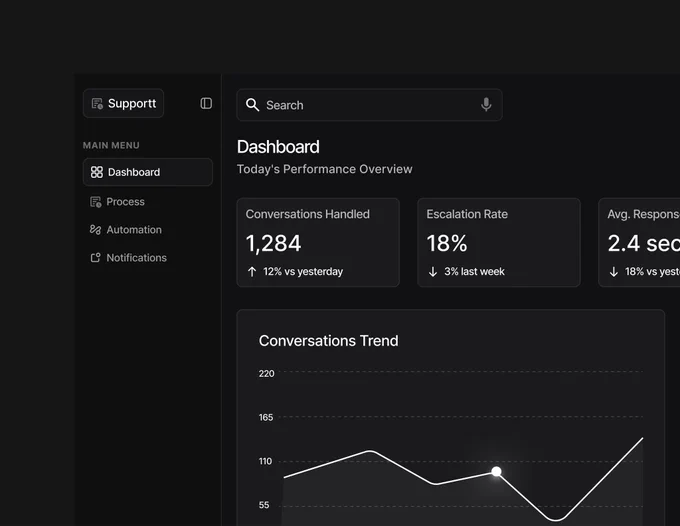Click up arrow beside 12% vs yesterday
This screenshot has height=526, width=680.
coord(252,271)
